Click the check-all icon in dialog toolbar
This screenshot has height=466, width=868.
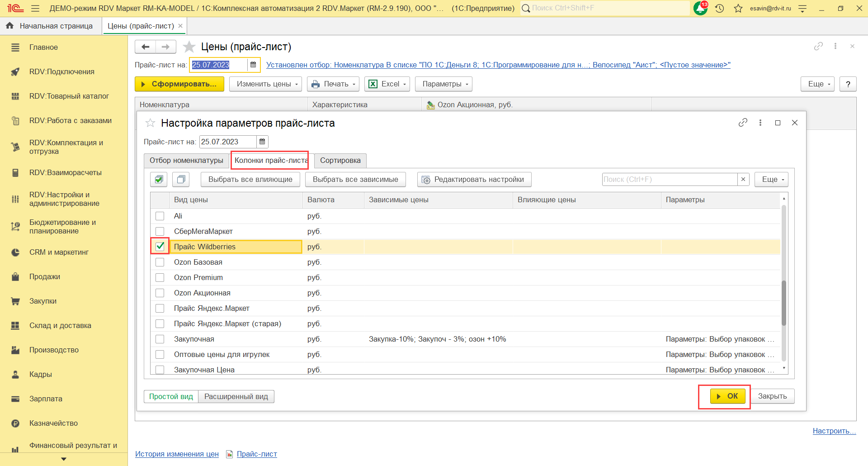[x=159, y=180]
